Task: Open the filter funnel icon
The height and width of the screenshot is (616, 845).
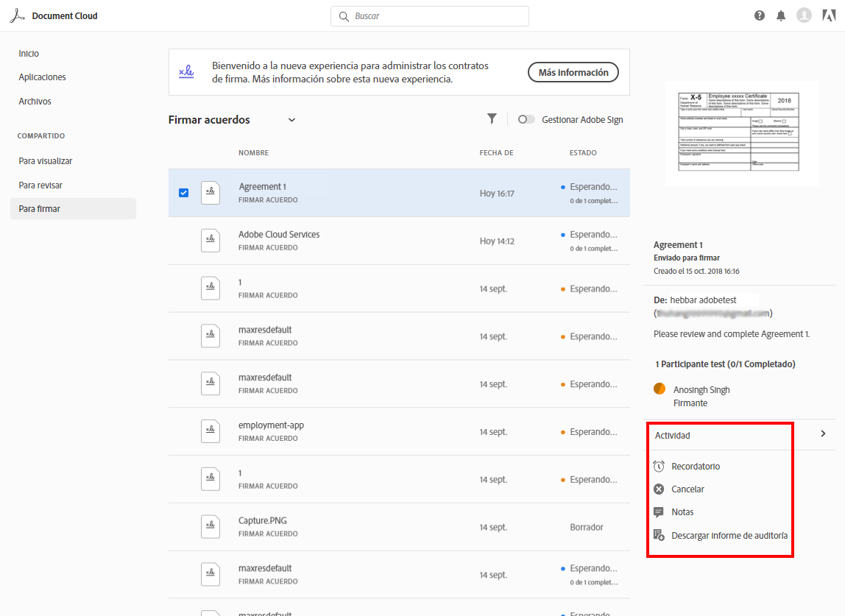Action: 492,119
